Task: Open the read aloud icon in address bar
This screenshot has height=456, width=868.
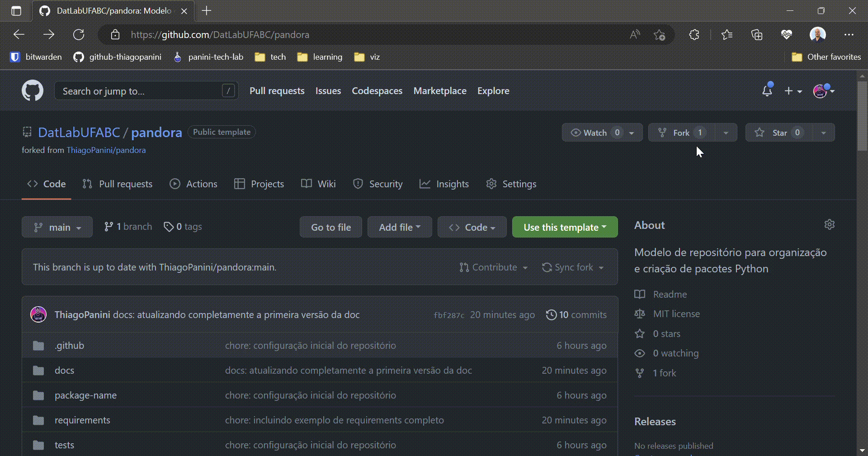Action: [635, 34]
